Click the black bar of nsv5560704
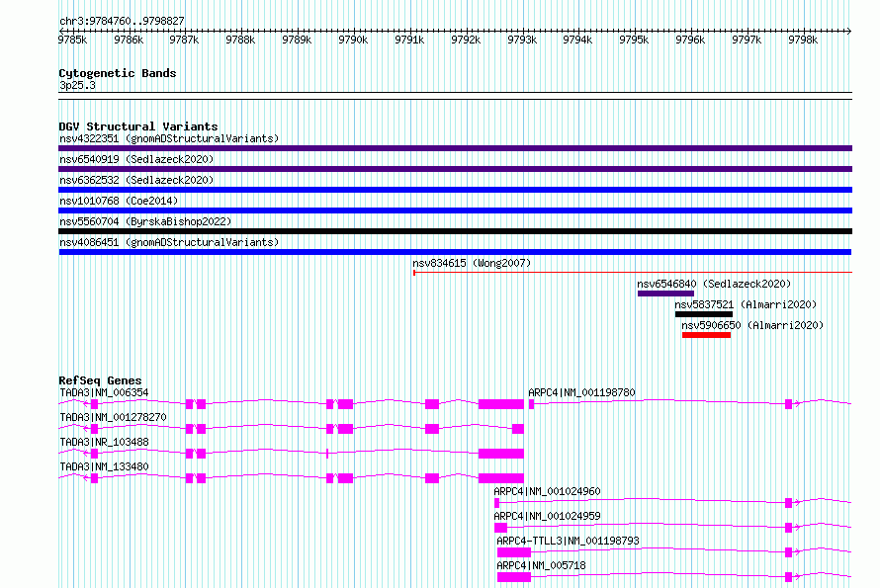880x588 pixels. (x=455, y=231)
